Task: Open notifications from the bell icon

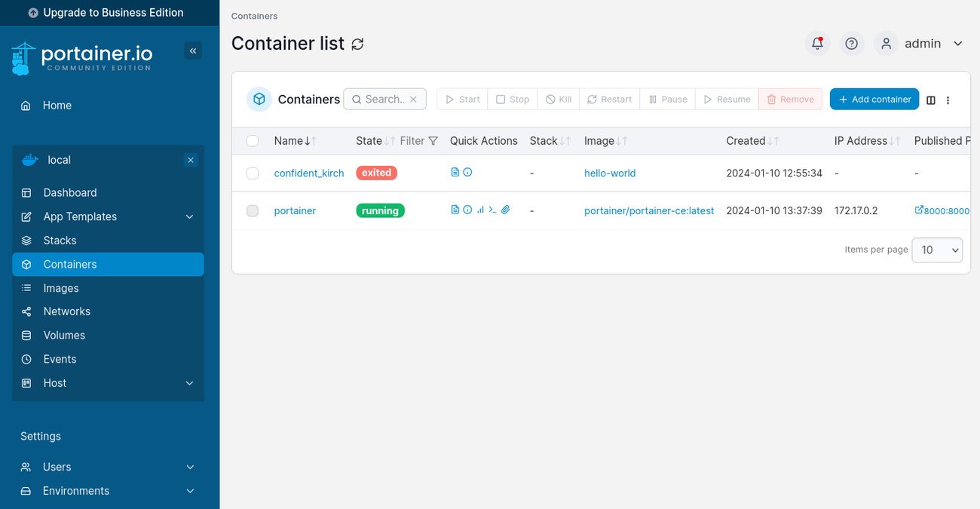Action: [x=817, y=43]
